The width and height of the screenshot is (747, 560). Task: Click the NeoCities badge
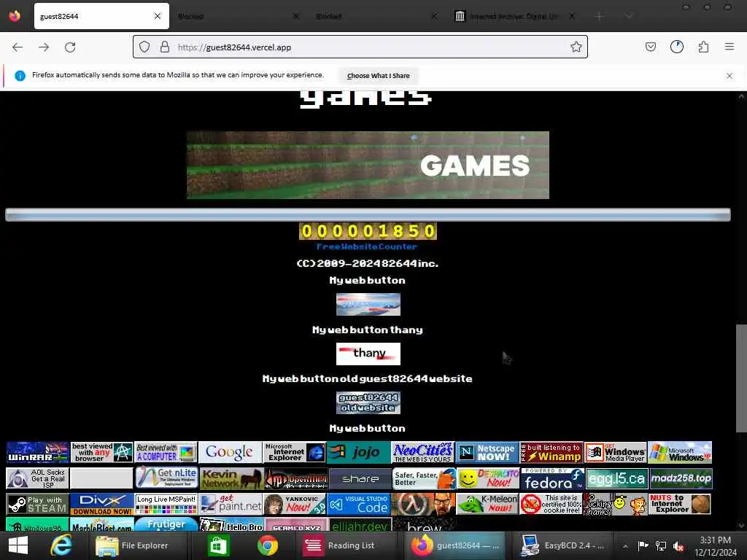(x=423, y=452)
